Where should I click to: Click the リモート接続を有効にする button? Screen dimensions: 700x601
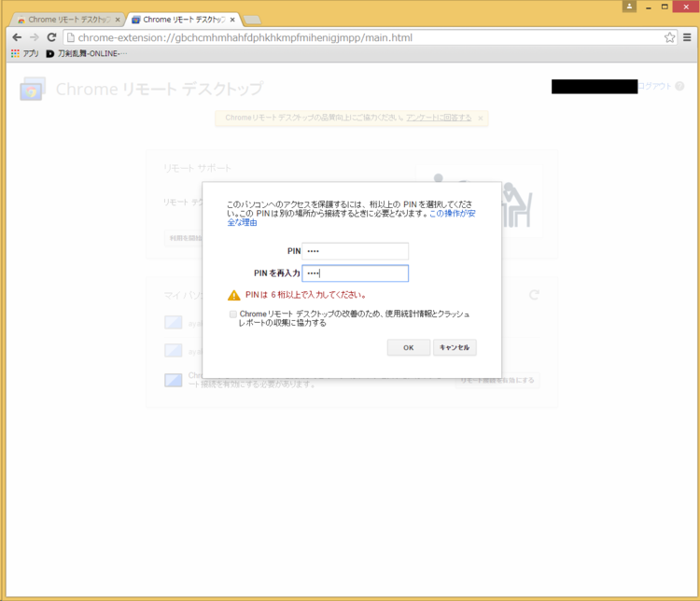click(497, 380)
